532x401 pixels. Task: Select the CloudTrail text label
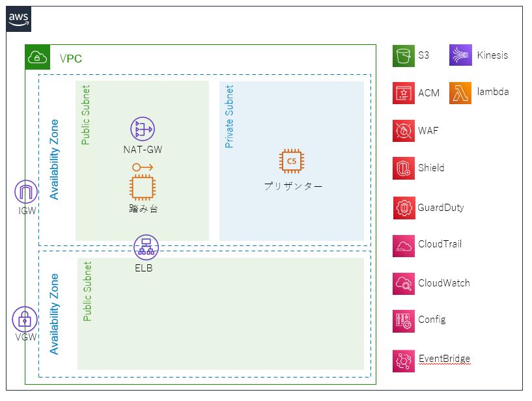click(x=440, y=243)
